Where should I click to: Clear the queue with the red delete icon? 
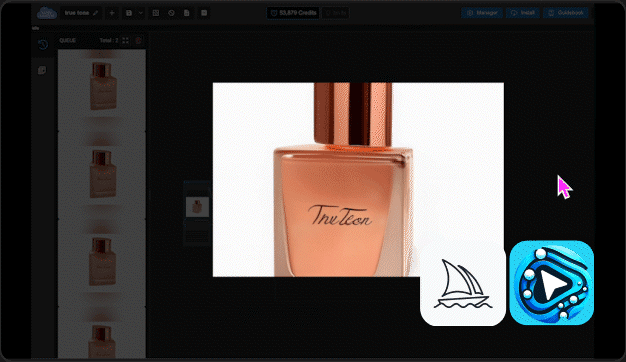point(139,41)
